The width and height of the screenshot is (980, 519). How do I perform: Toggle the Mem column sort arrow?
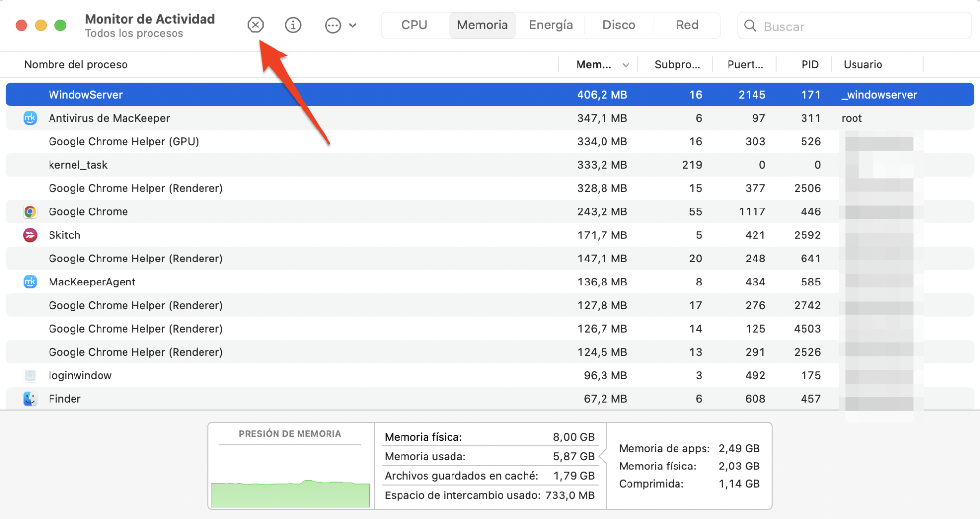tap(626, 64)
